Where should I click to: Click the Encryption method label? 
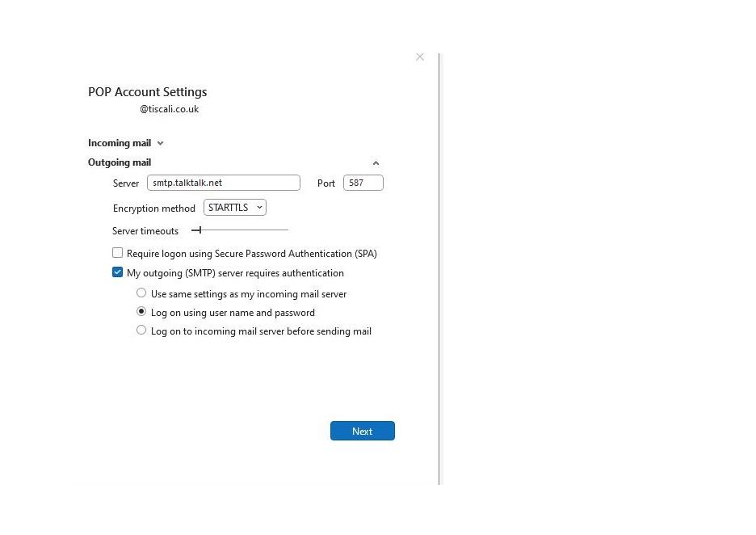[153, 209]
